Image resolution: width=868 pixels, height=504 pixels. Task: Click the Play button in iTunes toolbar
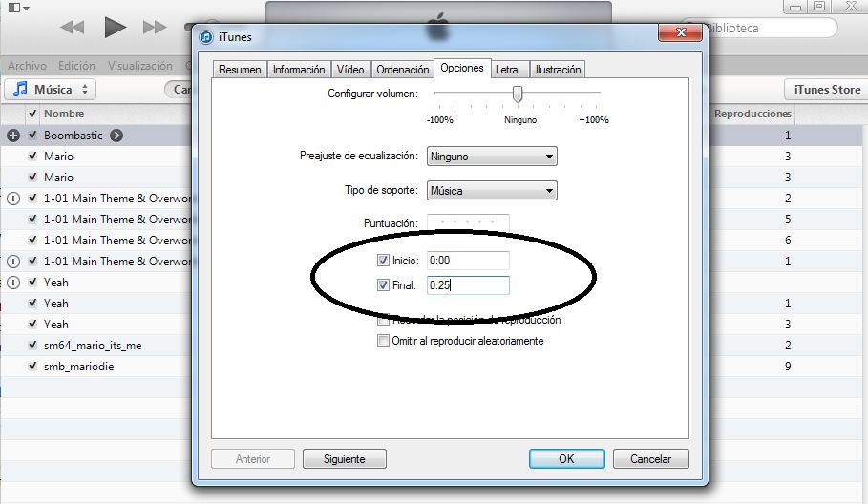tap(116, 27)
